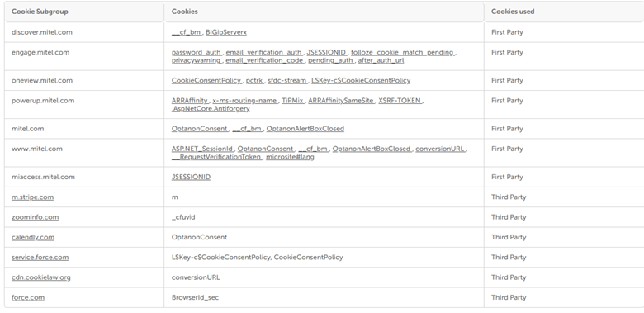The image size is (644, 313).
Task: Click OptanonAlertBoxClosed link in www.mitel.com row
Action: tap(372, 149)
